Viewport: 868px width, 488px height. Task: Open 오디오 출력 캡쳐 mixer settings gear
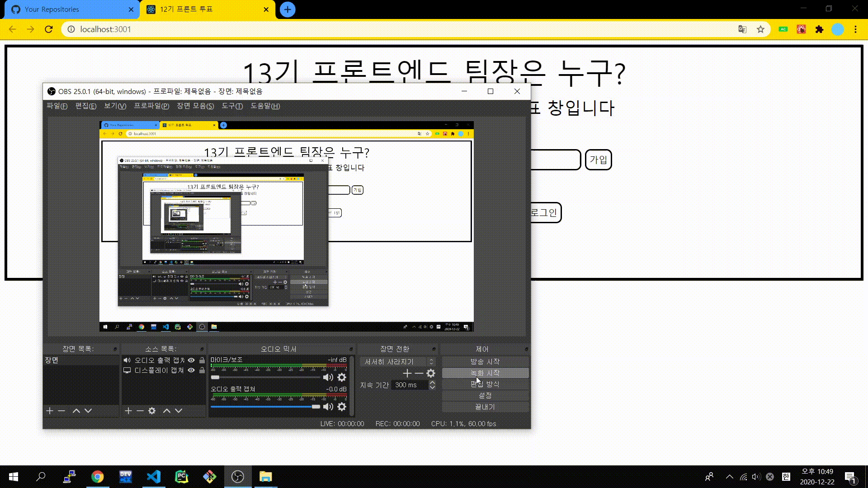click(342, 407)
